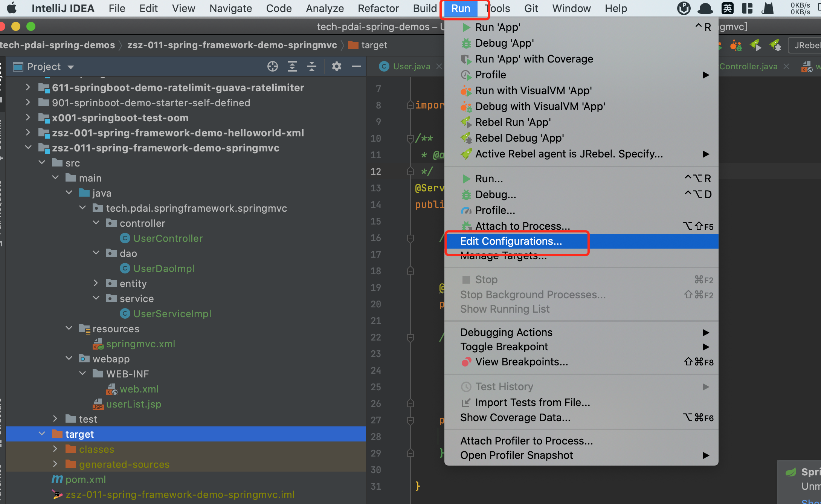Click the tech-pdai-spring-demos breadcrumb
This screenshot has height=504, width=821.
pos(57,45)
